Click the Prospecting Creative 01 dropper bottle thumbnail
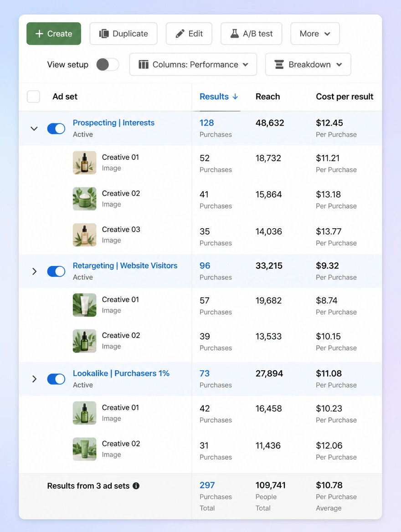This screenshot has width=401, height=532. tap(85, 163)
